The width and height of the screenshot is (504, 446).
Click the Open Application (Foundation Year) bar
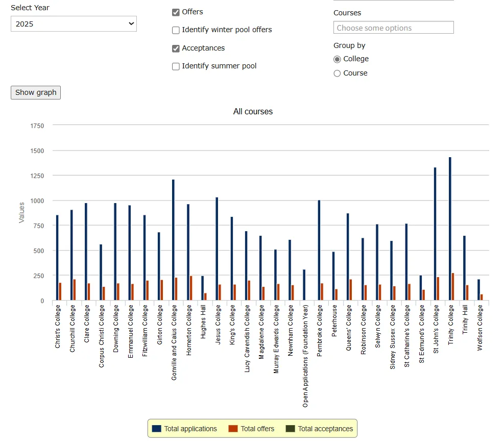[x=304, y=285]
